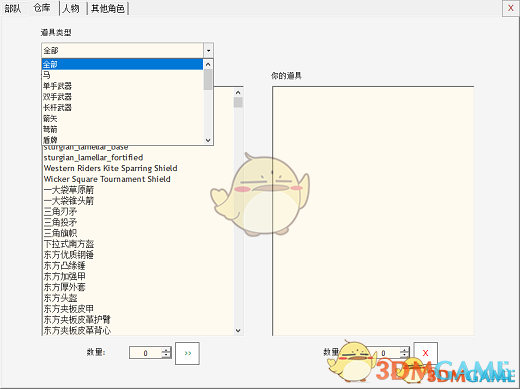Remove item with the red X button
Screen dimensions: 520x389
(426, 353)
